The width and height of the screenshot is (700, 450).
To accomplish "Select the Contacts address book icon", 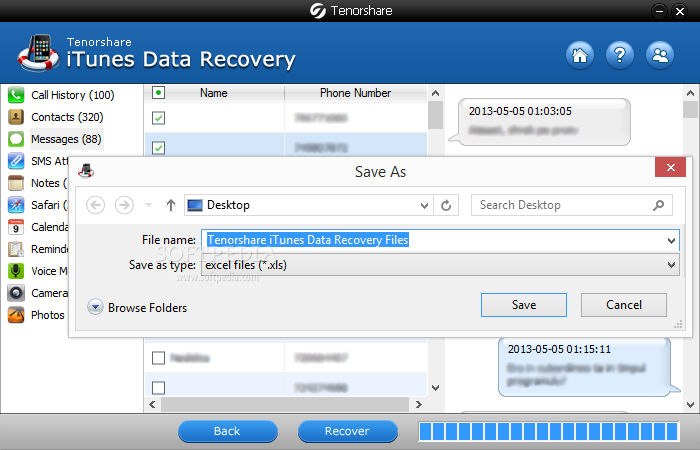I will [x=16, y=117].
